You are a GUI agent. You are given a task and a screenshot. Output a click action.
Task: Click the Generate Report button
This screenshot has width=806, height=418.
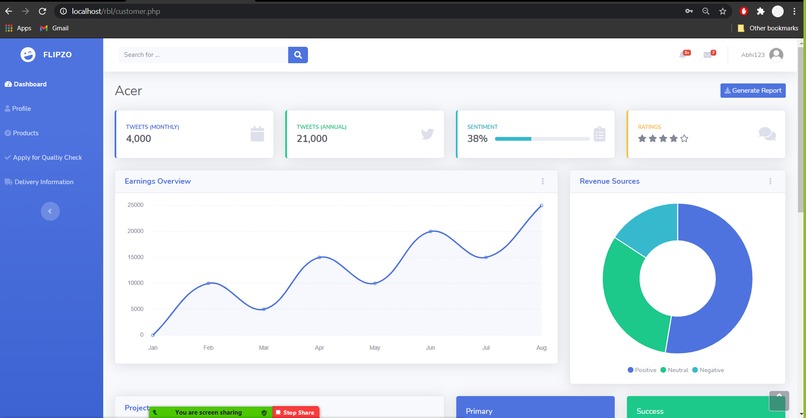tap(753, 90)
